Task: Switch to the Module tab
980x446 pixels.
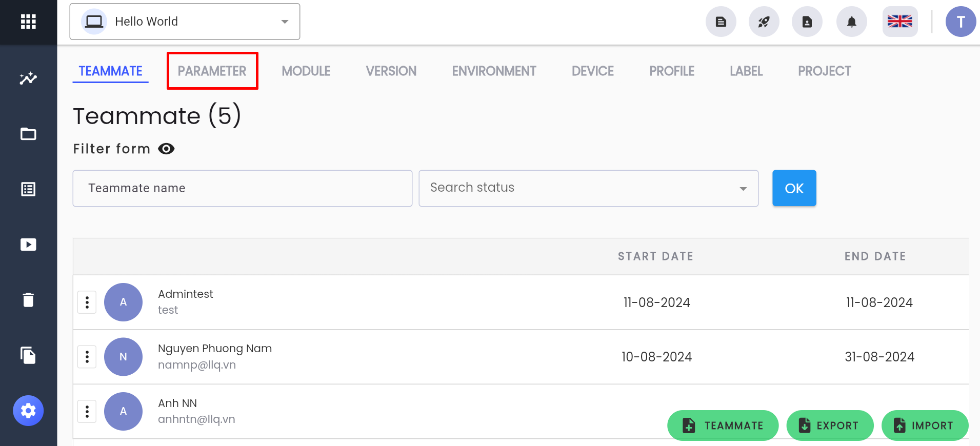Action: (306, 71)
